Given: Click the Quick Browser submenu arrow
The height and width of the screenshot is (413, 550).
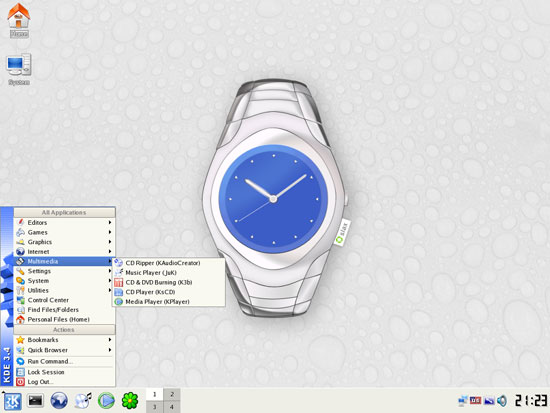Looking at the screenshot, I should [x=110, y=350].
